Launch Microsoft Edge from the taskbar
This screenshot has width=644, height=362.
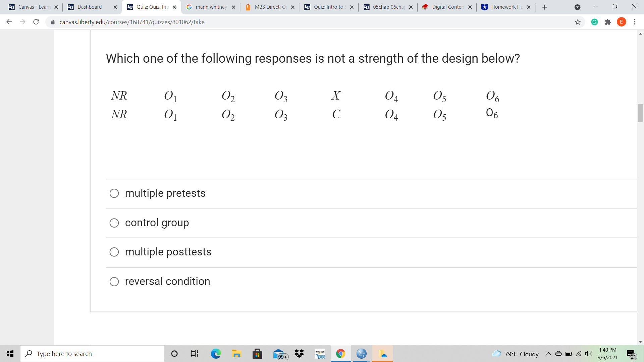click(x=216, y=354)
